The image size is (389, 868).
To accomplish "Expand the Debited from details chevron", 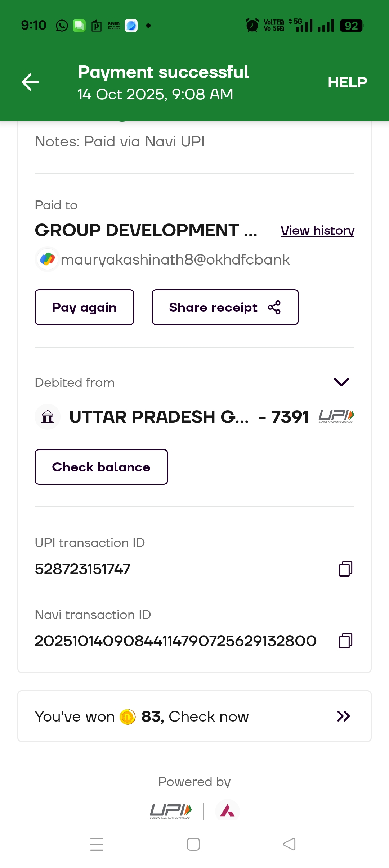I will tap(341, 382).
